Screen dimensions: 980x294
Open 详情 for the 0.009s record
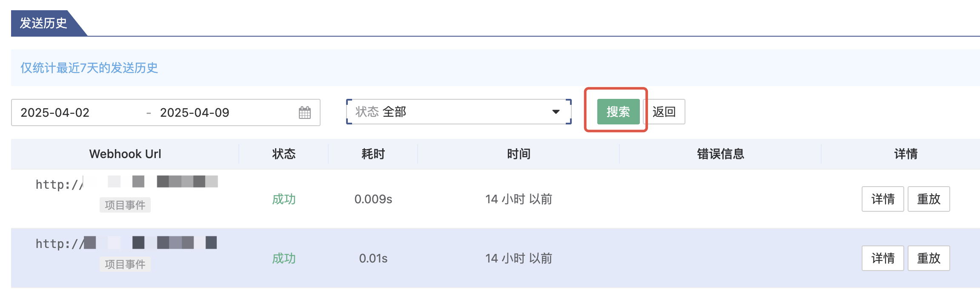coord(883,199)
